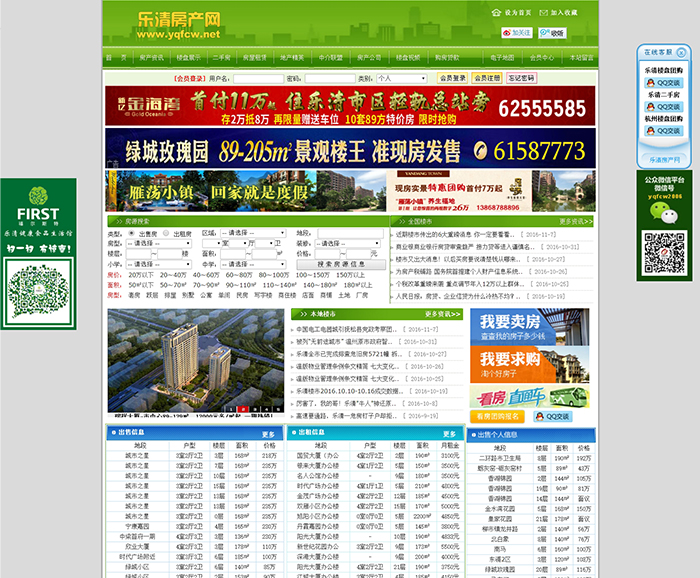Click the 150万以上 price filter
The height and width of the screenshot is (578, 700).
[x=350, y=275]
